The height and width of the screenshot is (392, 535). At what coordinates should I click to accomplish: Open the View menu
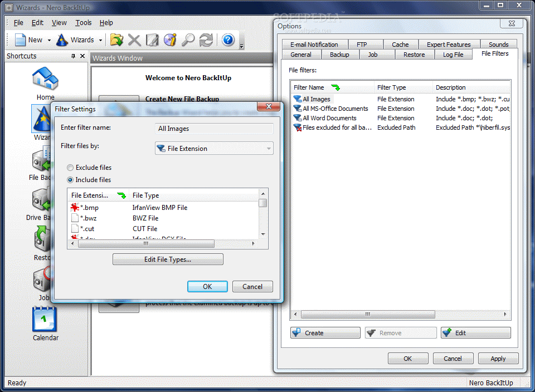[59, 22]
